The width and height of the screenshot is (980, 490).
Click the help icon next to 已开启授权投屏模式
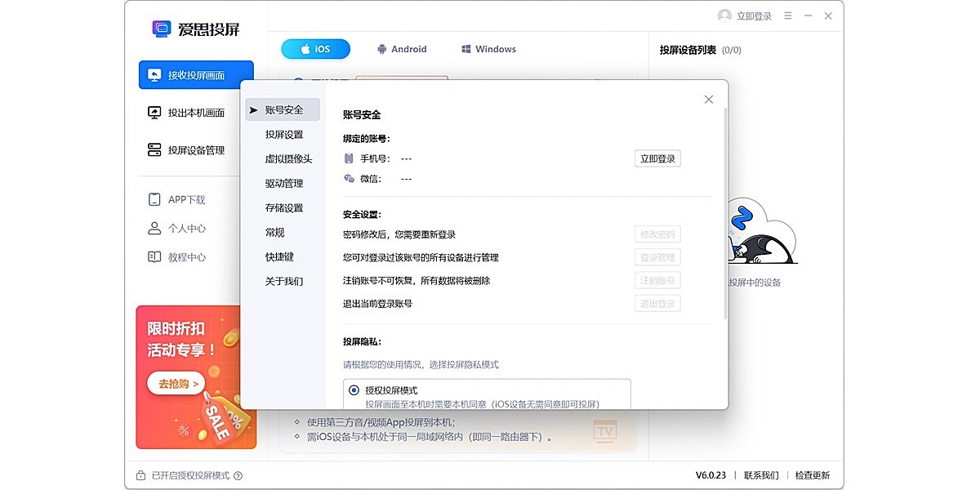coord(237,474)
